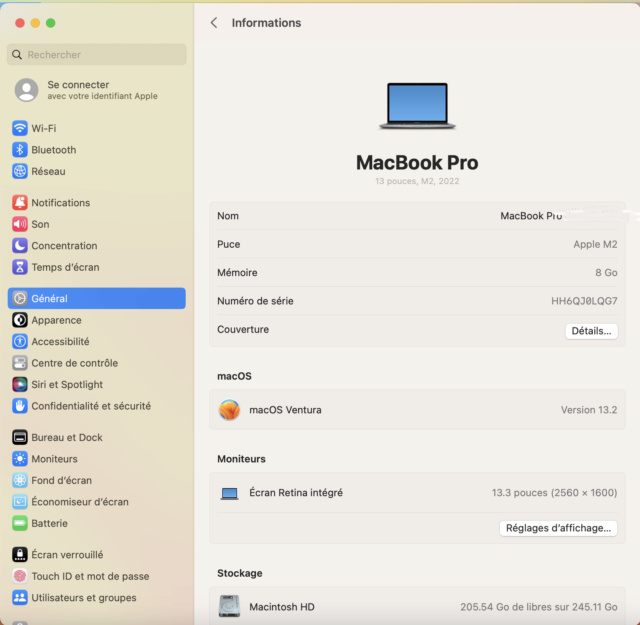Open the Accessibilité icon
The height and width of the screenshot is (625, 640).
pos(20,341)
